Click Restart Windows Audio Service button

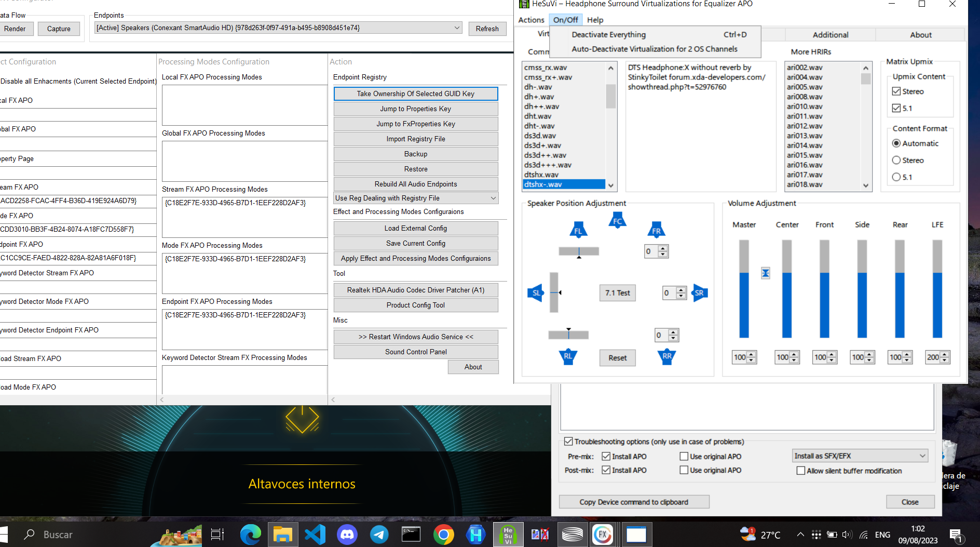point(416,337)
